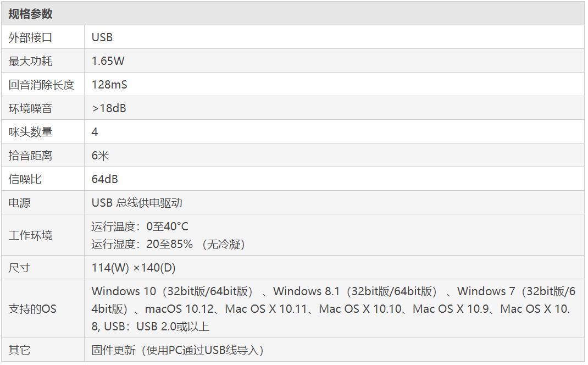Click the USB 总线供电驱动 text
588x365 pixels.
[137, 203]
